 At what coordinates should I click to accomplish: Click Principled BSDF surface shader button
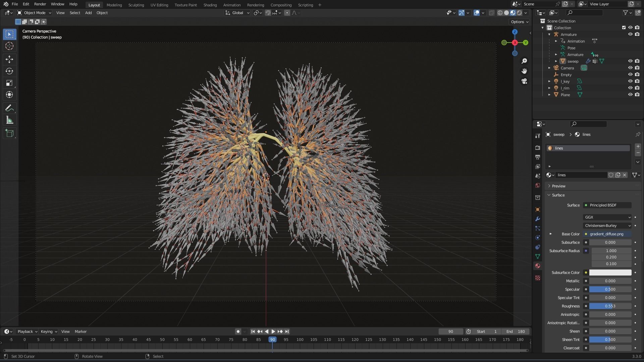[x=607, y=205]
